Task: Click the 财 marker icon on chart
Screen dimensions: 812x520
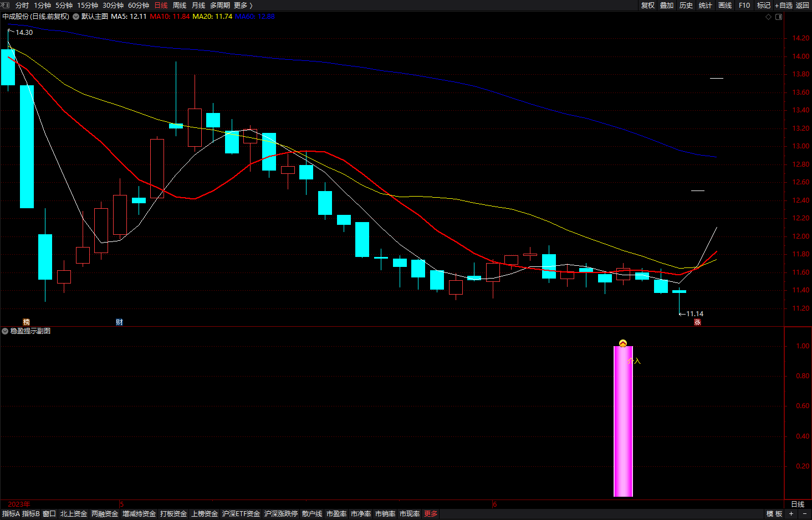Action: click(x=119, y=322)
